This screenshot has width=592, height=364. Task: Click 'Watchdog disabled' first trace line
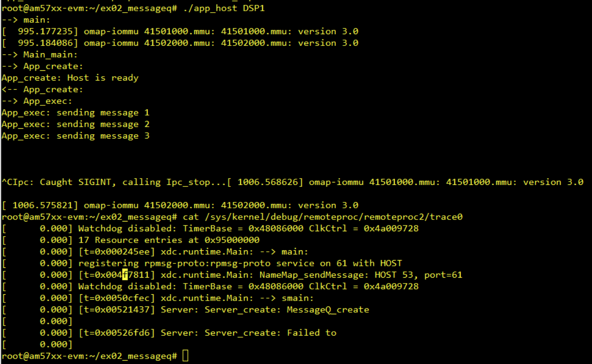[248, 228]
